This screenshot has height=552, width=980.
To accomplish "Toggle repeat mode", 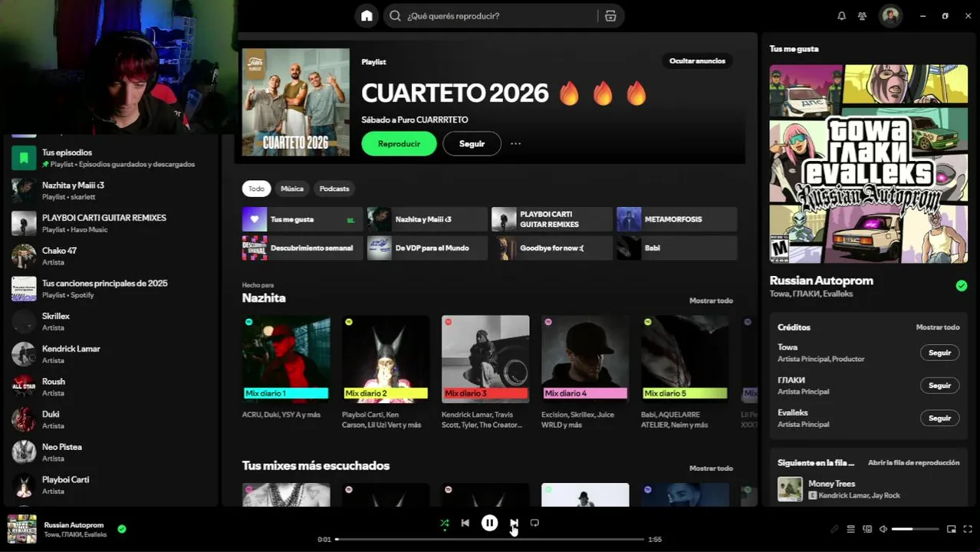I will point(534,523).
